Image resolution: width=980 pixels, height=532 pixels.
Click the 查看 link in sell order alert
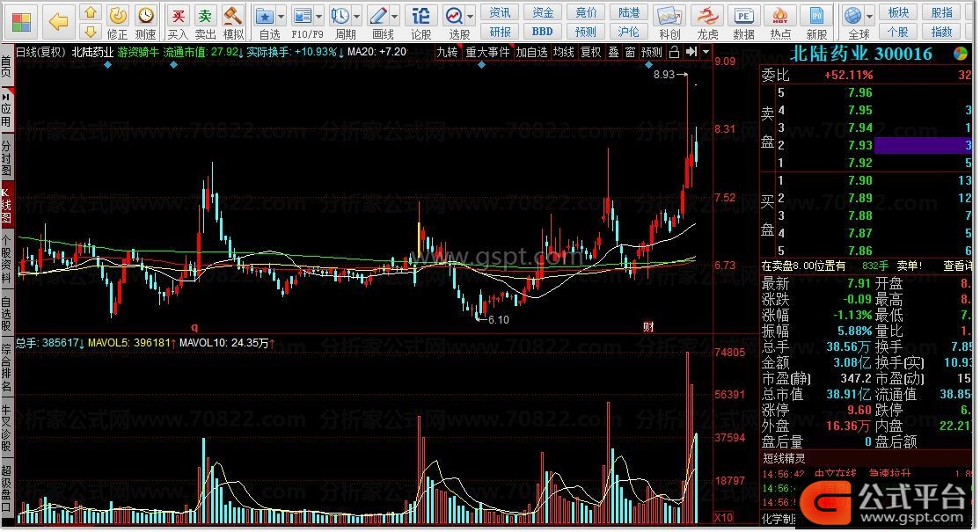click(x=957, y=266)
